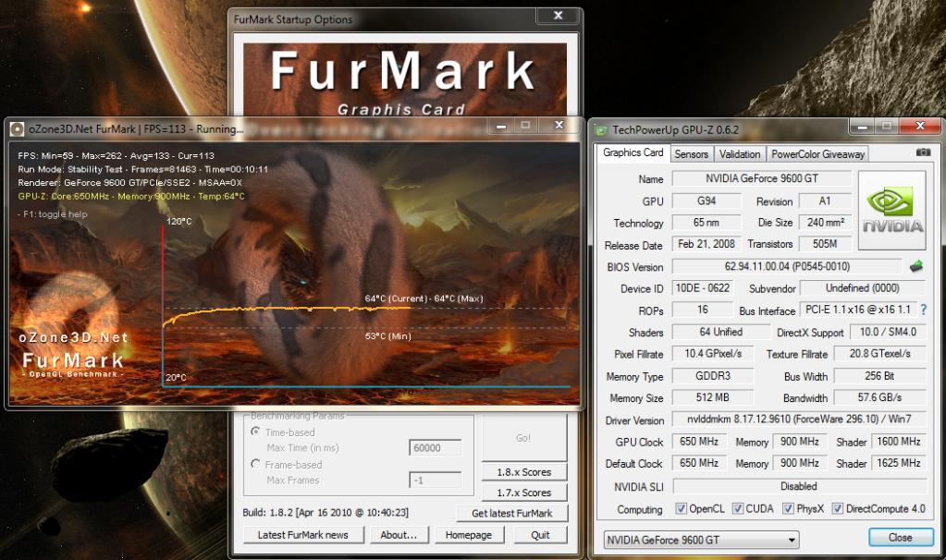This screenshot has width=946, height=560.
Task: Open 1.8.x Scores
Action: (x=524, y=472)
